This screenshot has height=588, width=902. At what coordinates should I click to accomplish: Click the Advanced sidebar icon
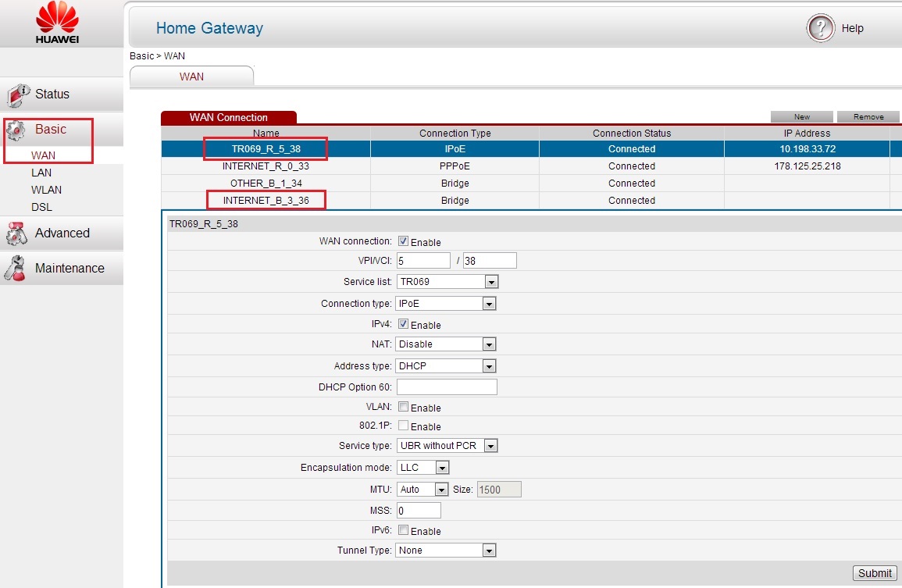click(17, 233)
